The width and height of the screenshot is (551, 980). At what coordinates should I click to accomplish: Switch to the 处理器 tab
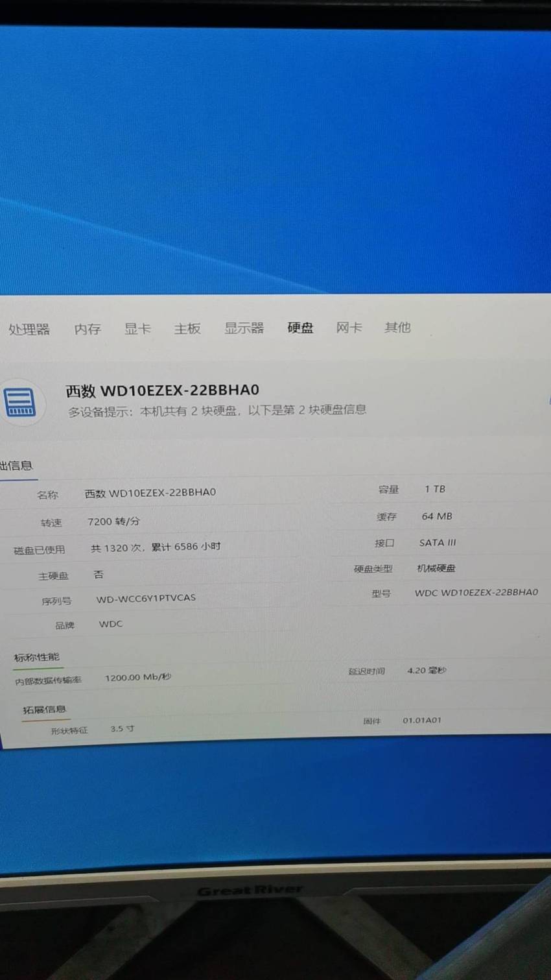click(x=29, y=329)
